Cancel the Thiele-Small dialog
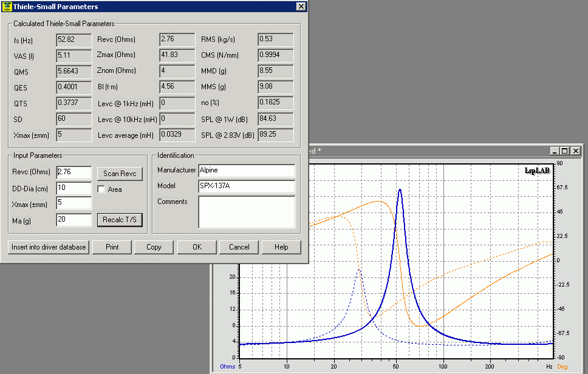Screen dimensions: 588x374 point(239,247)
